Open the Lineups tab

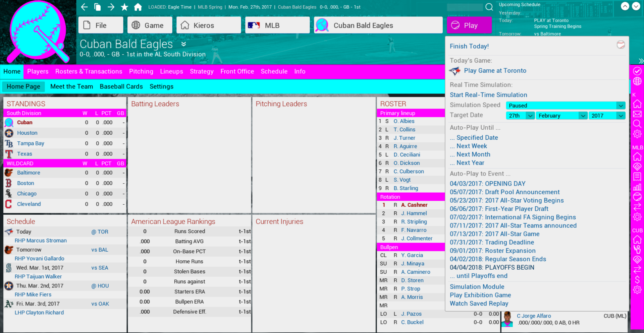tap(171, 71)
